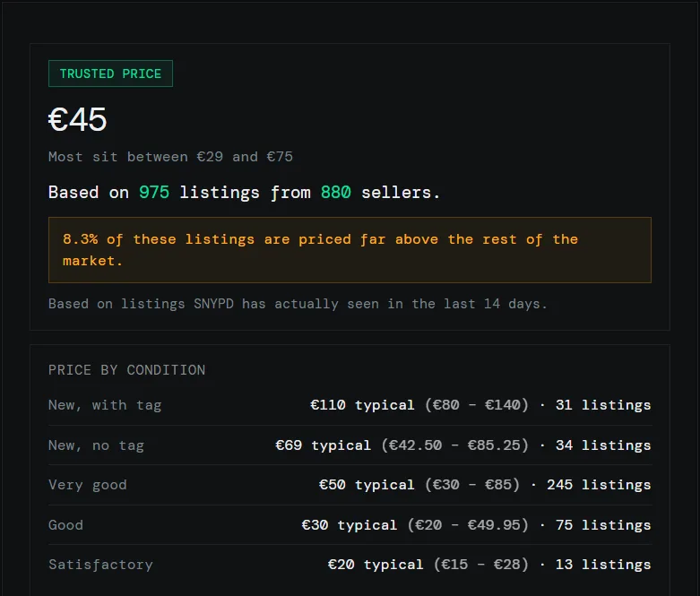Viewport: 700px width, 596px height.
Task: Select the 'Very good' condition label
Action: 88,485
